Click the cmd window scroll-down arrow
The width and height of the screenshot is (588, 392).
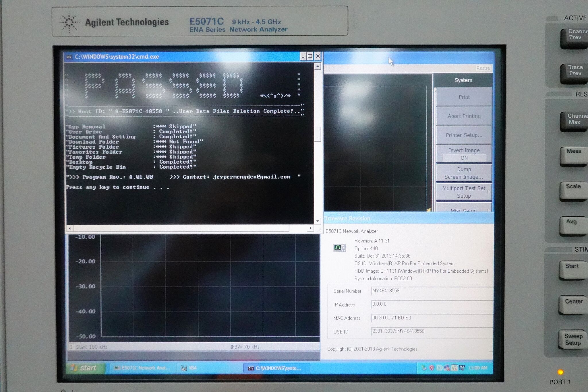[x=318, y=221]
